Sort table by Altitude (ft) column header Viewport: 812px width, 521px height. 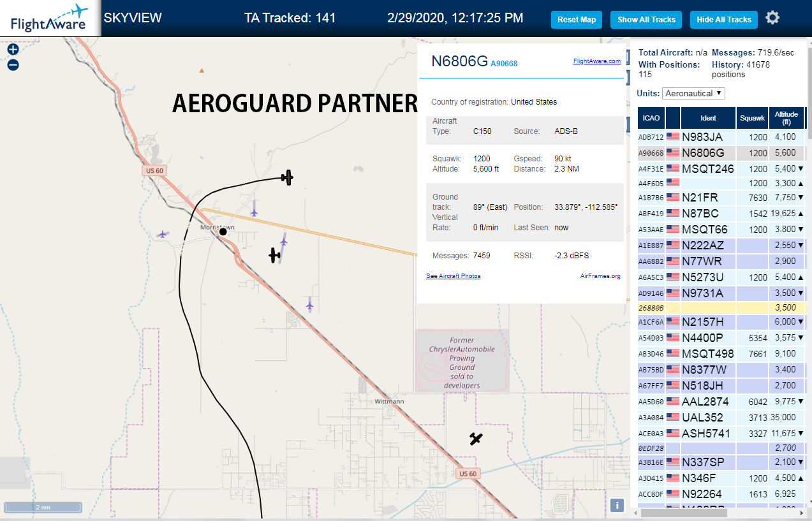click(786, 118)
